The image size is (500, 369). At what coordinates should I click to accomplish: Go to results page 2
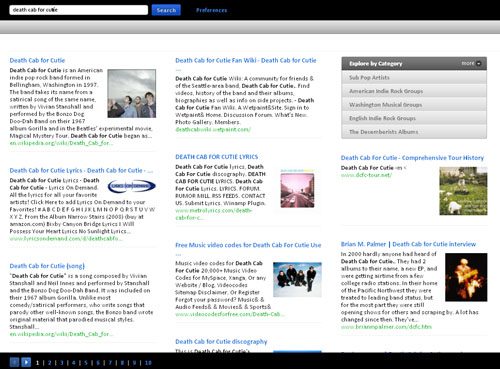point(49,363)
